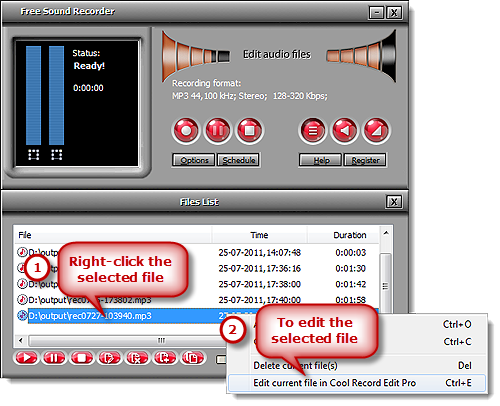Click the edit file icon with pencil
The width and height of the screenshot is (500, 406).
pyautogui.click(x=109, y=358)
